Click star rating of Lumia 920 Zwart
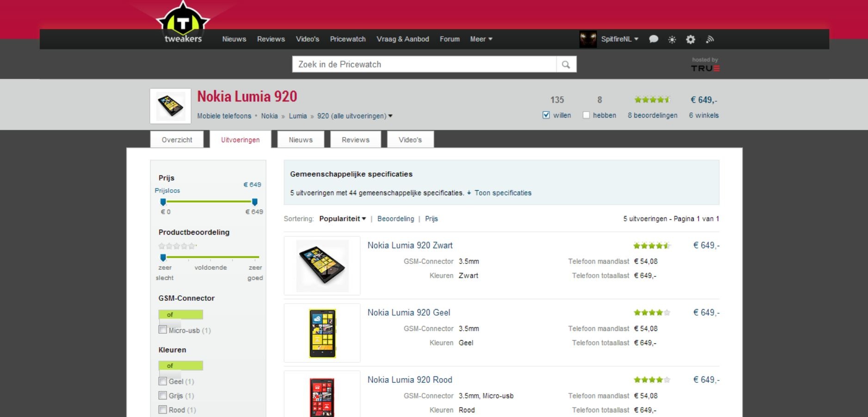The height and width of the screenshot is (417, 868). (652, 246)
